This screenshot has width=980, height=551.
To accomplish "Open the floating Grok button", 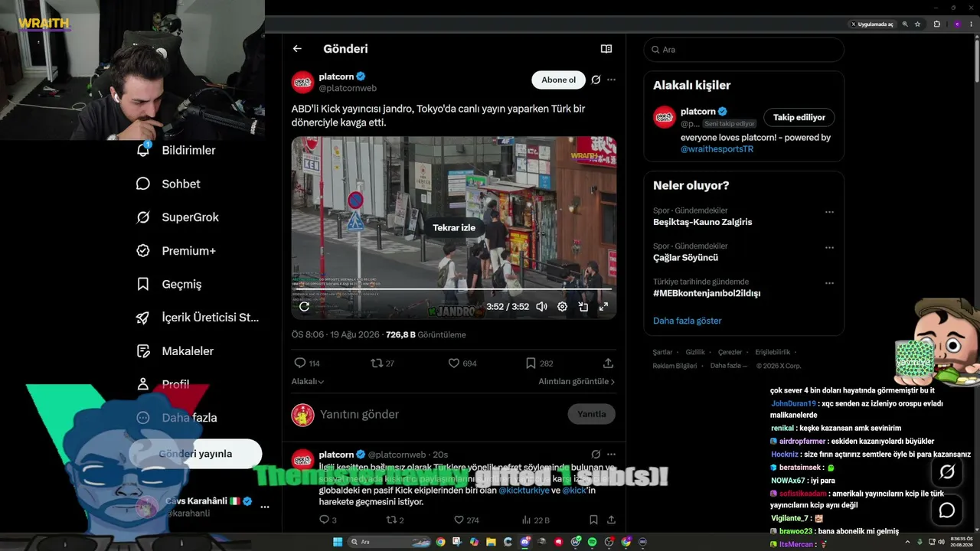I will click(947, 472).
